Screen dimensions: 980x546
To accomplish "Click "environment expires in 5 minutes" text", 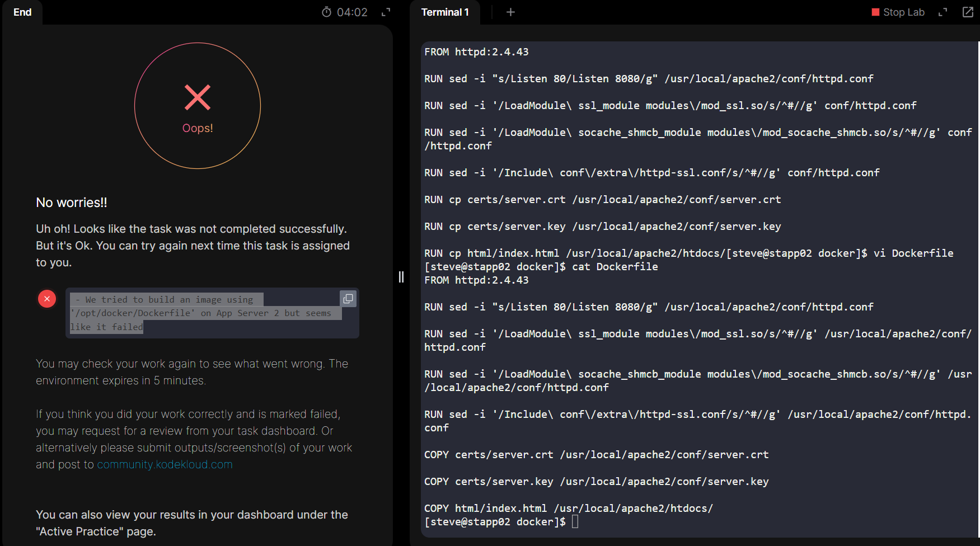I will point(121,380).
